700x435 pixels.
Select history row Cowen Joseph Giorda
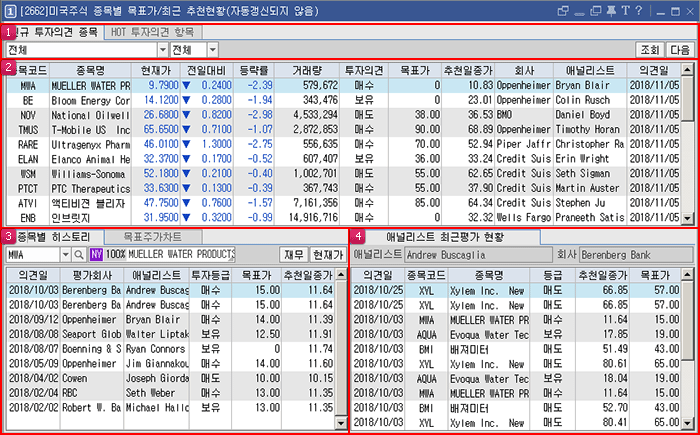tap(171, 378)
